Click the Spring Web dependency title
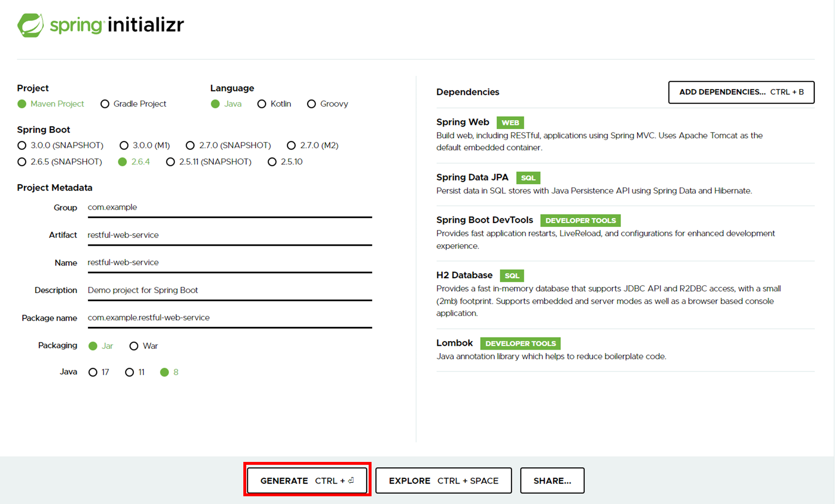Viewport: 835px width, 504px height. (462, 122)
